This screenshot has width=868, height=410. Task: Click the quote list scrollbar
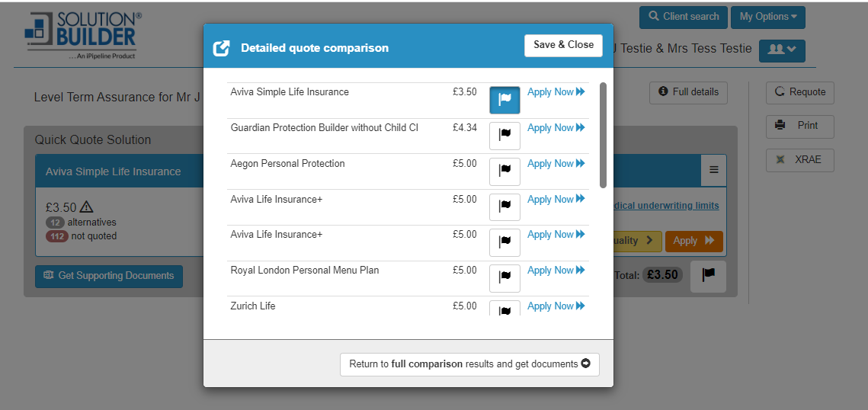click(603, 135)
